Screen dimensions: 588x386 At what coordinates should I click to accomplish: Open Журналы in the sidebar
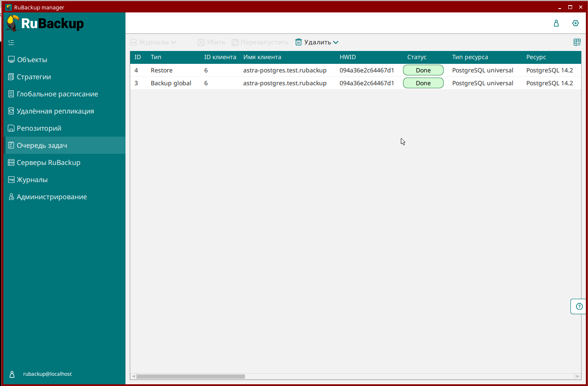64,180
